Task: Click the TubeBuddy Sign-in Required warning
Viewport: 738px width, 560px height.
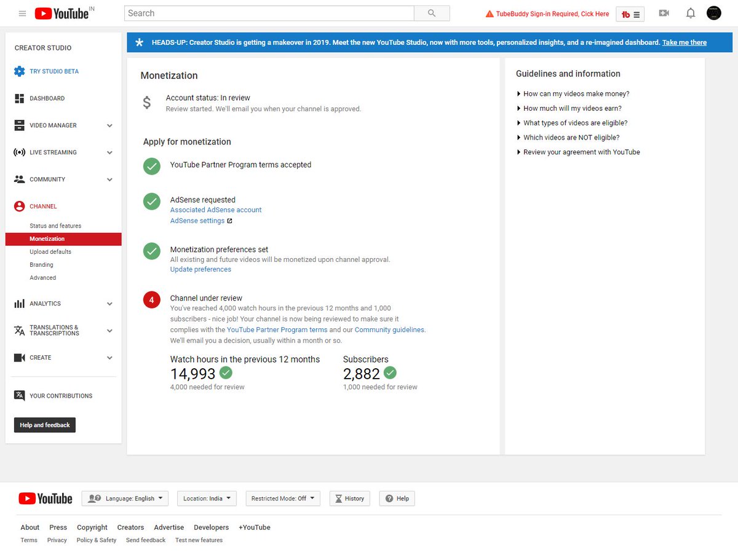Action: click(x=547, y=14)
